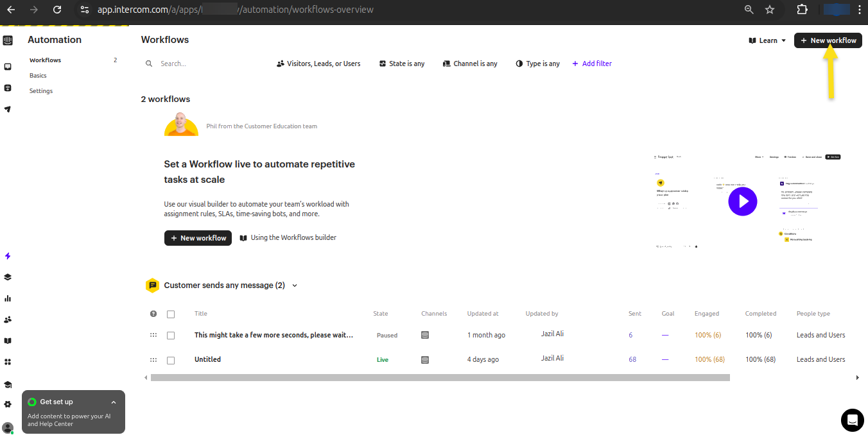This screenshot has height=435, width=868.
Task: Select Workflows in the Automation menu
Action: [x=45, y=60]
